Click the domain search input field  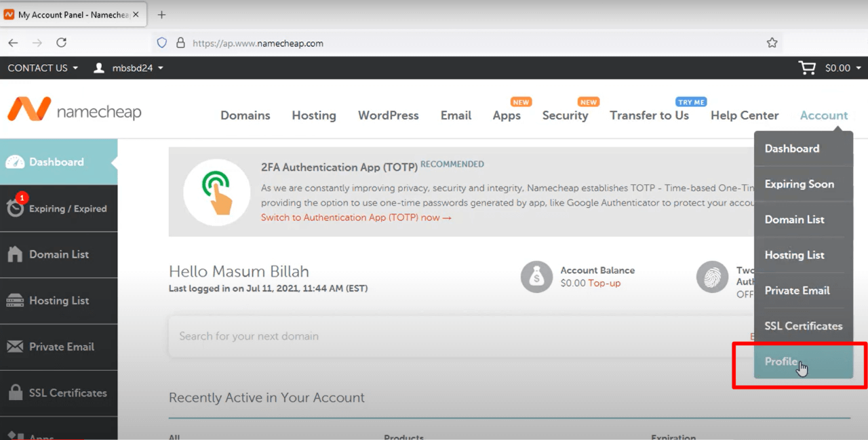point(461,336)
